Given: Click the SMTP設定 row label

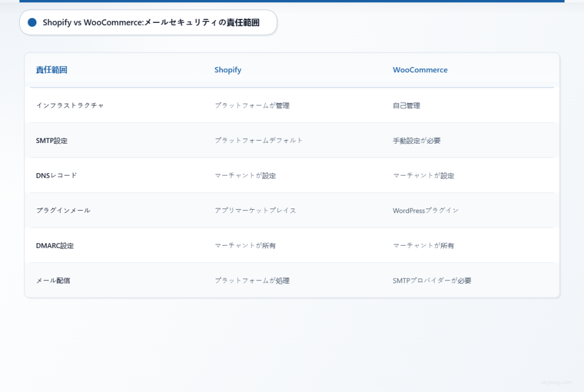Looking at the screenshot, I should (x=52, y=141).
